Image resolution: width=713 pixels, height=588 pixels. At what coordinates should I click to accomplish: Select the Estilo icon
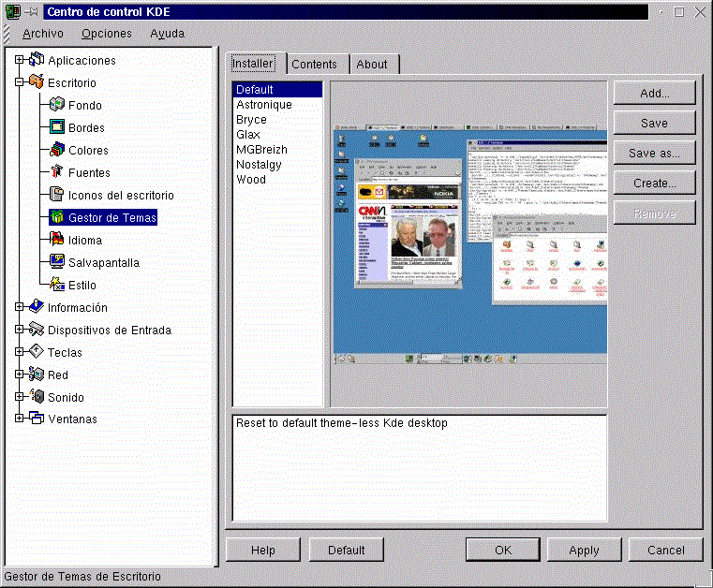pos(56,286)
